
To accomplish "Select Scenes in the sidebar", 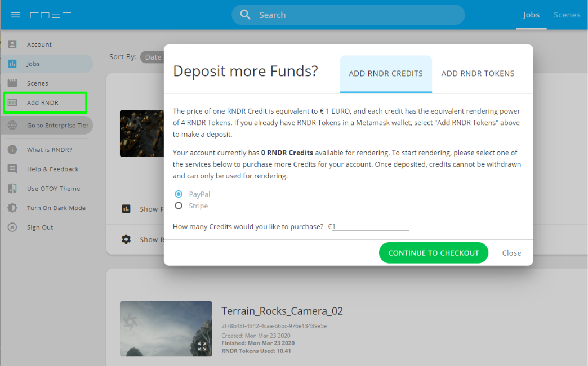I will (x=47, y=83).
